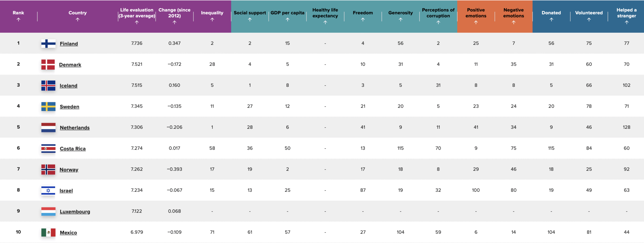
Task: Click the Iceland flag icon
Action: pos(48,86)
